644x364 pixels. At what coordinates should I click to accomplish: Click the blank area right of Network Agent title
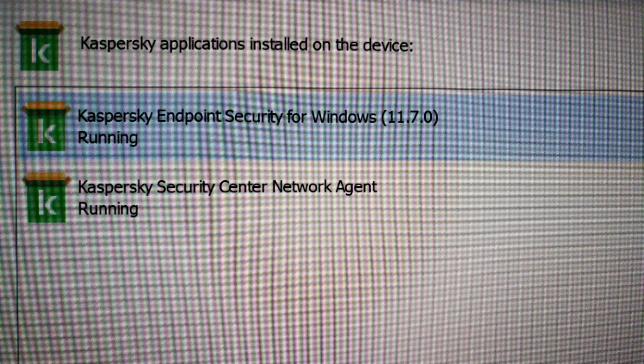tap(510, 187)
